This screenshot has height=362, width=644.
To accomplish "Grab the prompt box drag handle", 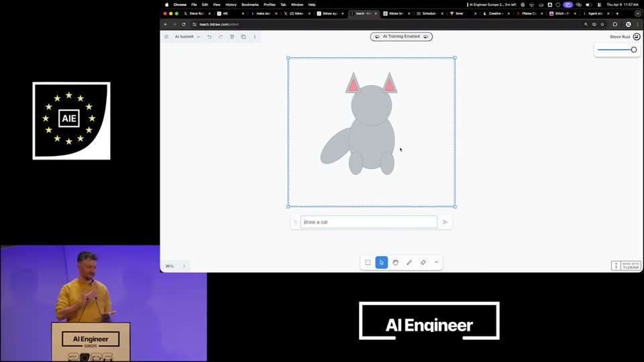I will tap(295, 222).
